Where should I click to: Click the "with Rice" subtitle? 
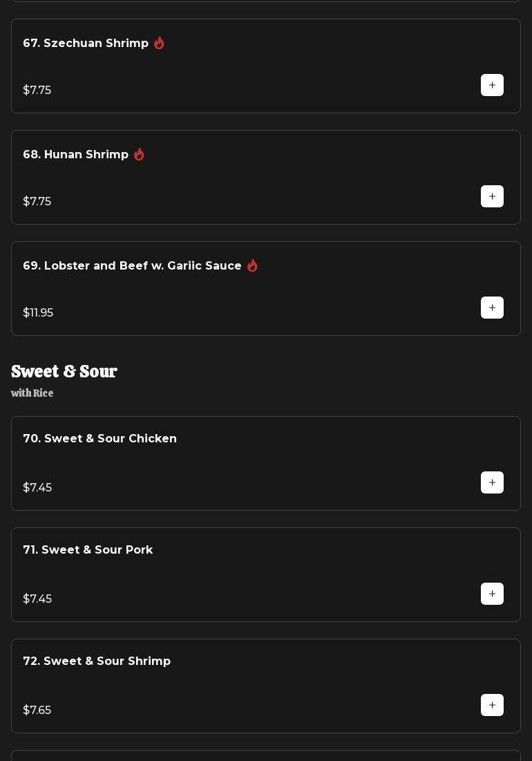[x=32, y=393]
